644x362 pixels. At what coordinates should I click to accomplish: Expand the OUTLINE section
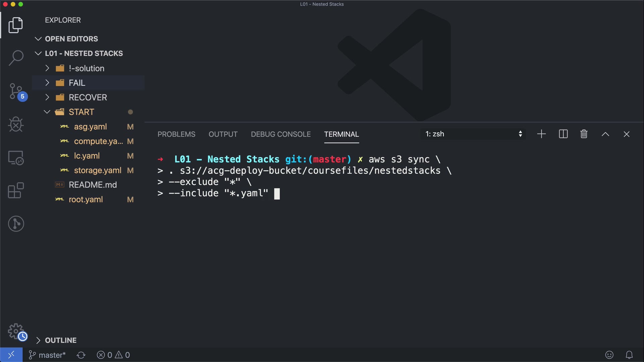(61, 340)
